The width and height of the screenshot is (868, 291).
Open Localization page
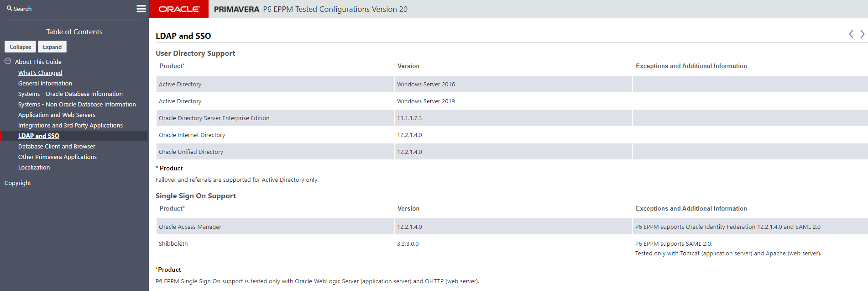pyautogui.click(x=34, y=167)
